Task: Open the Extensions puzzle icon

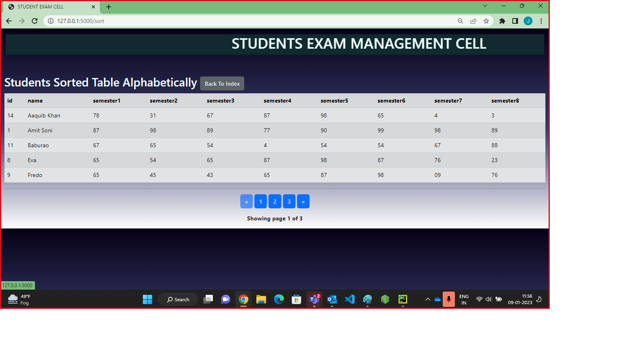Action: [502, 21]
